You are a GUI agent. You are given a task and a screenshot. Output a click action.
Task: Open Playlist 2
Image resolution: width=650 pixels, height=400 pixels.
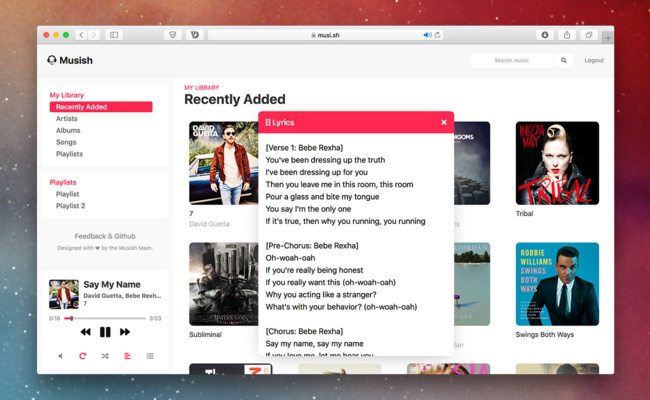[70, 206]
